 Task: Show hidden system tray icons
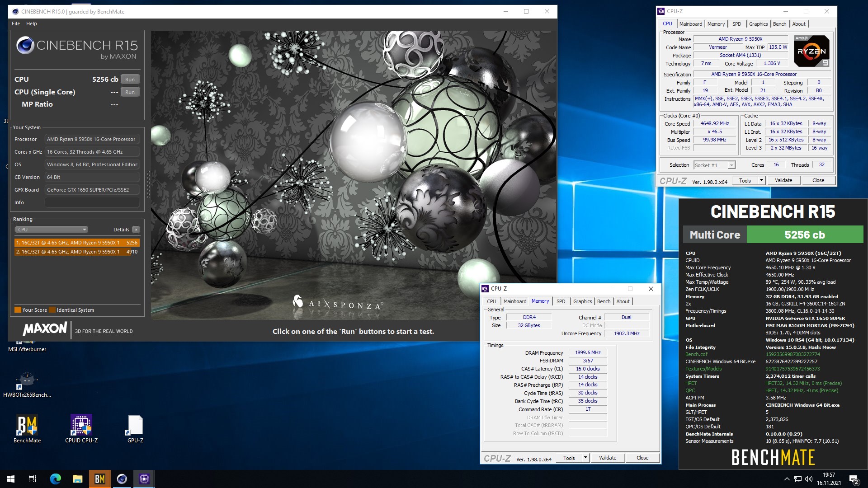point(787,479)
